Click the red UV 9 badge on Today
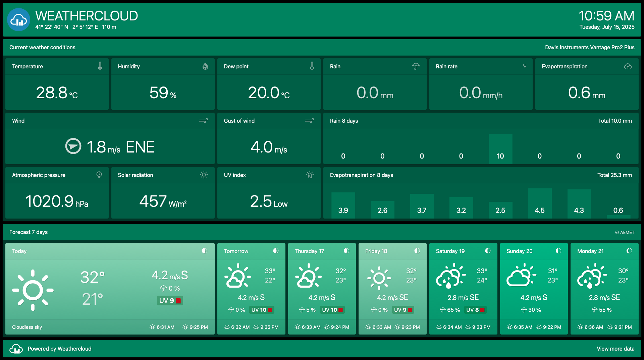This screenshot has height=360, width=644. (x=170, y=301)
